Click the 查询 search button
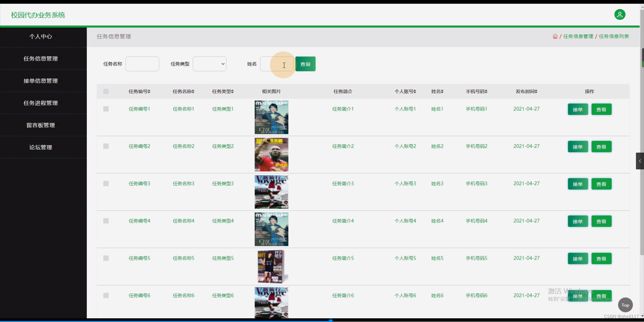The width and height of the screenshot is (644, 322). pos(305,64)
